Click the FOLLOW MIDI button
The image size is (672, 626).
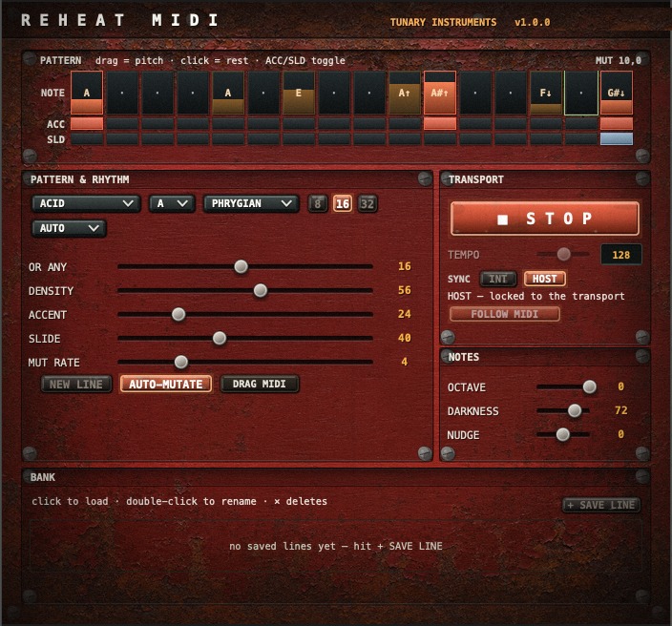[504, 314]
